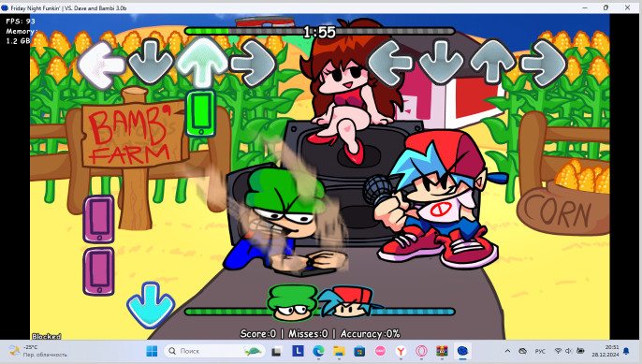This screenshot has width=642, height=364.
Task: Open File Explorer from taskbar
Action: tap(339, 351)
